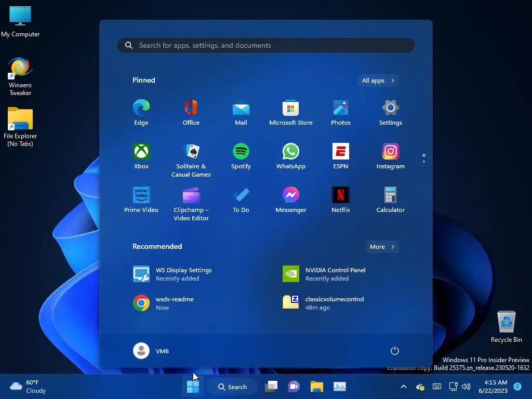Open the performance monitor taskbar app

(340, 387)
